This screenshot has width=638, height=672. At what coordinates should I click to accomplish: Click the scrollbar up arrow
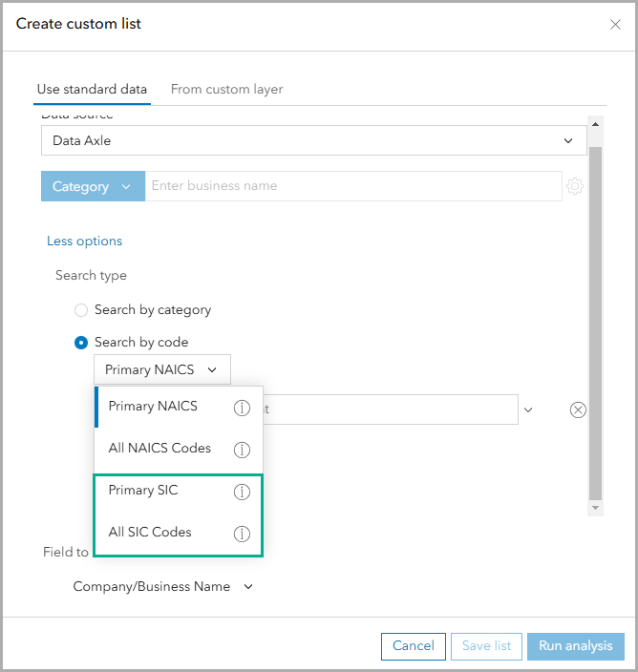pyautogui.click(x=595, y=124)
